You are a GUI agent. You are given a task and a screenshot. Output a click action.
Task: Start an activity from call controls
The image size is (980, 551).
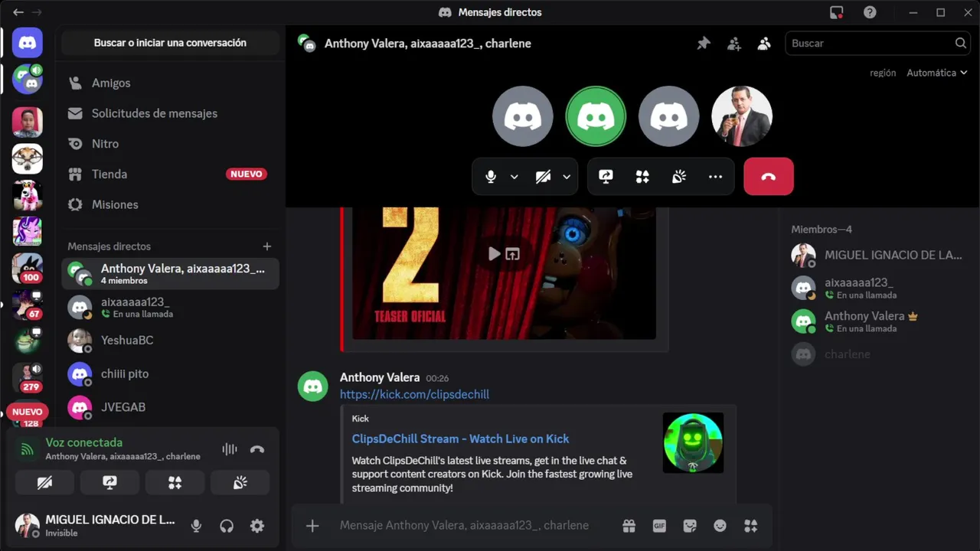coord(642,177)
